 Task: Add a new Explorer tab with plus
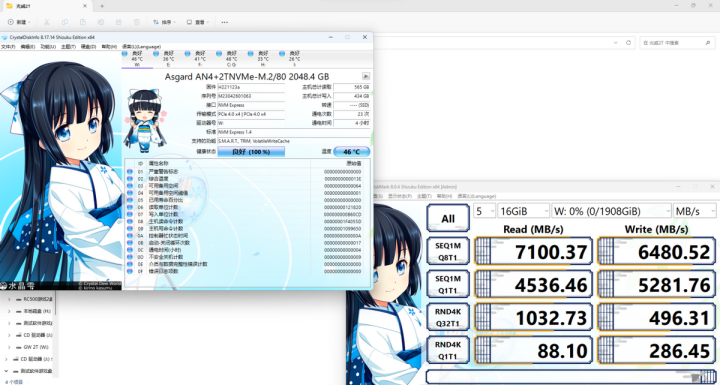(102, 6)
